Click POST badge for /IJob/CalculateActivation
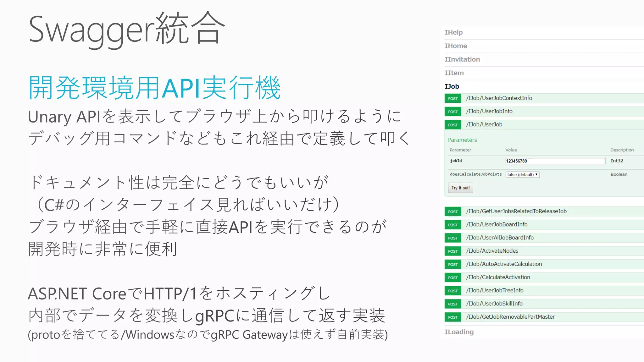The width and height of the screenshot is (644, 362). tap(453, 277)
